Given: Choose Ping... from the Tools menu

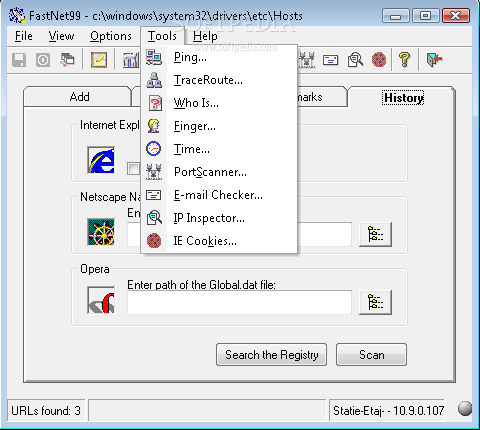Looking at the screenshot, I should click(219, 57).
